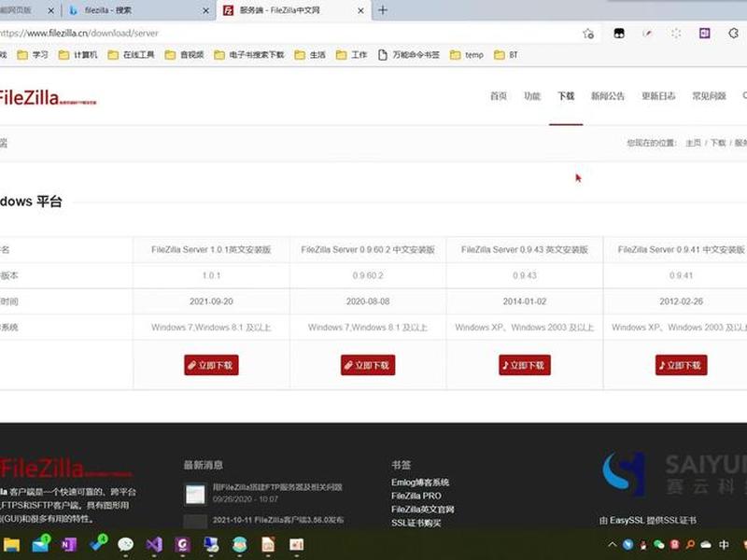Launch OneNote from the taskbar
The width and height of the screenshot is (747, 560).
coord(69,544)
